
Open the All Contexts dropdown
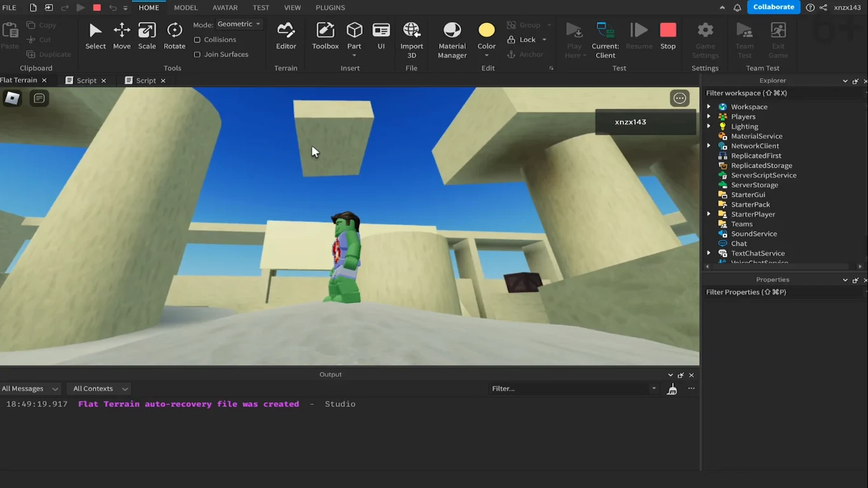pyautogui.click(x=100, y=388)
